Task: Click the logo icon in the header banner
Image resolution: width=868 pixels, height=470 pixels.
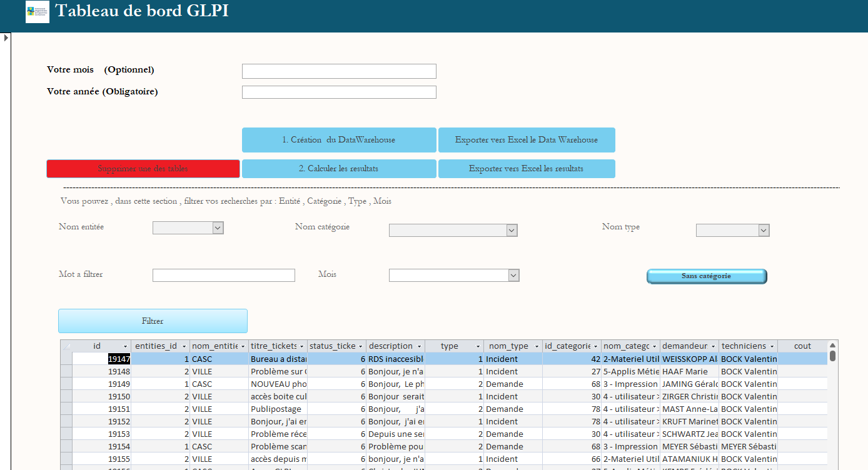Action: click(37, 12)
